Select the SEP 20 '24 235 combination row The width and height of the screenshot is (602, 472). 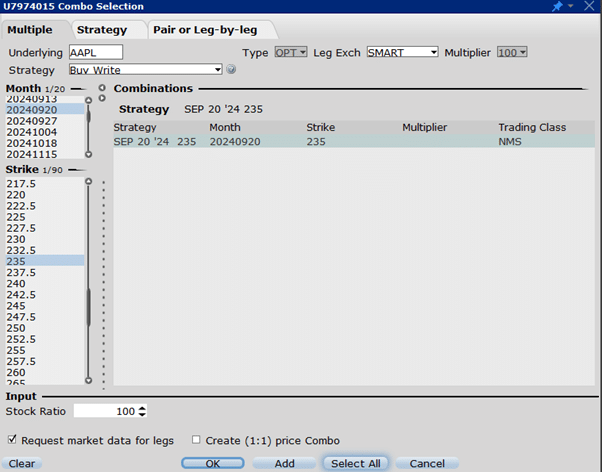(354, 141)
